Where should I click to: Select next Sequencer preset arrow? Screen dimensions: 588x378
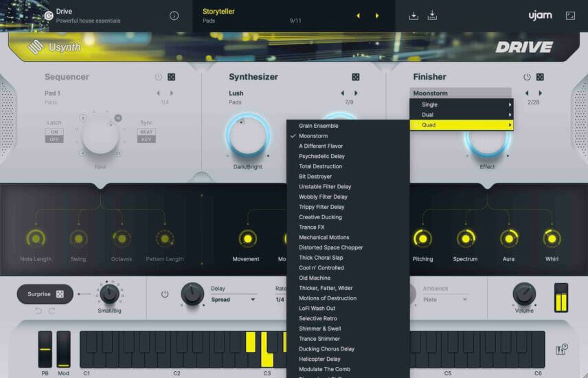(x=172, y=93)
